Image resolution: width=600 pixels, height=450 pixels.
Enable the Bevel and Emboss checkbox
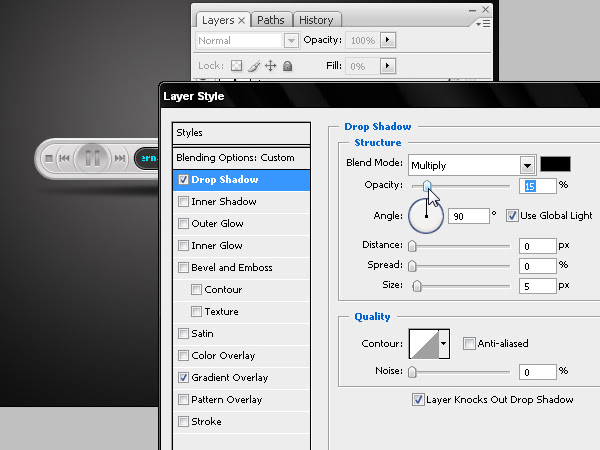coord(183,267)
